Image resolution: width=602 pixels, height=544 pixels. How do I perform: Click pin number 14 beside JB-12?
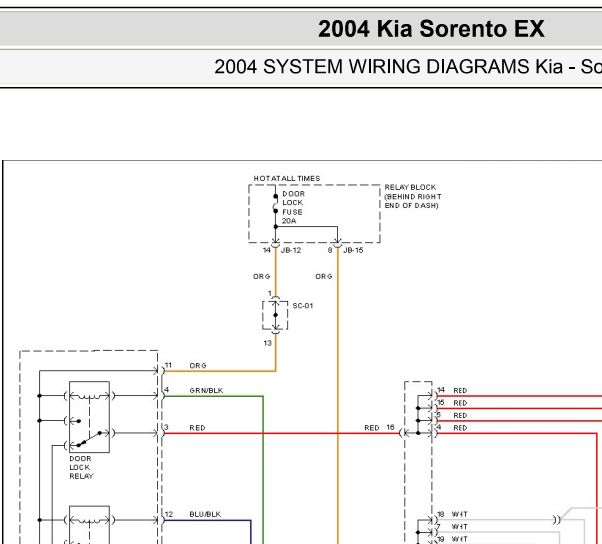pos(267,250)
